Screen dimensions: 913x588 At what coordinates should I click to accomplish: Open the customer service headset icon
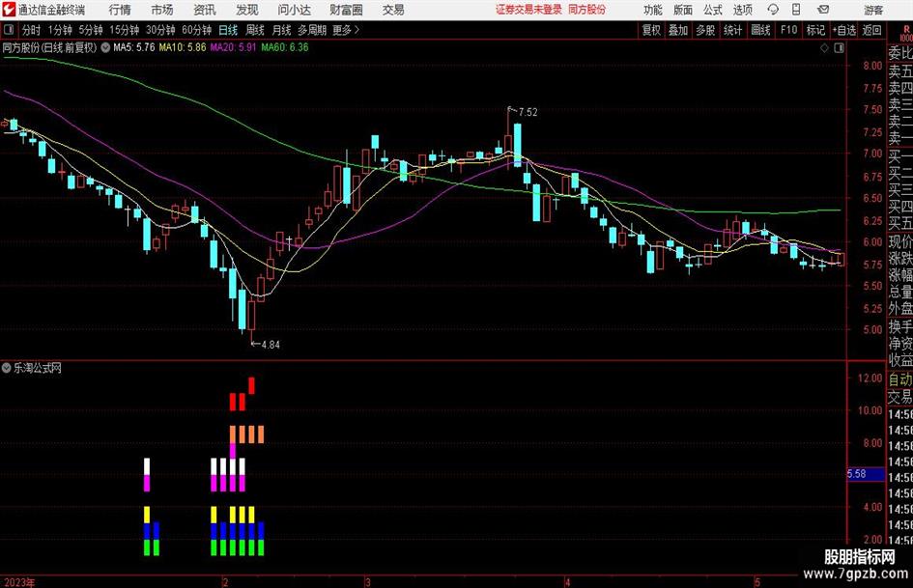773,10
